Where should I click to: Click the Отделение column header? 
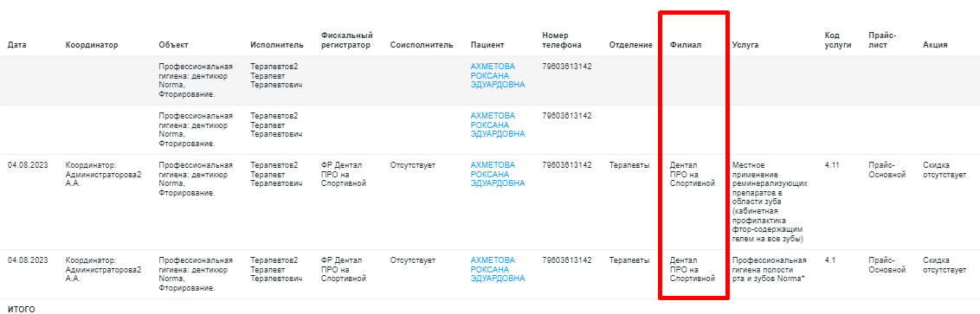pos(630,45)
